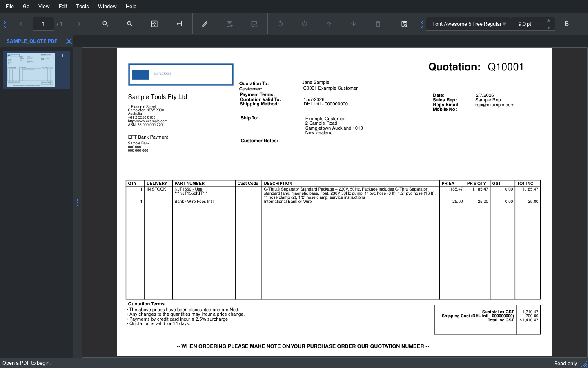This screenshot has width=588, height=368.
Task: Go to the previous page arrow
Action: (21, 24)
